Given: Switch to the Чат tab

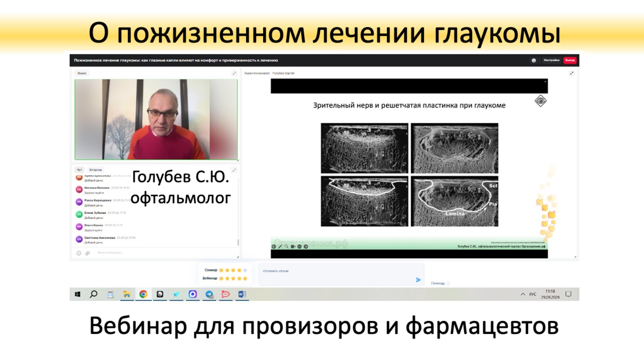Looking at the screenshot, I should click(79, 170).
